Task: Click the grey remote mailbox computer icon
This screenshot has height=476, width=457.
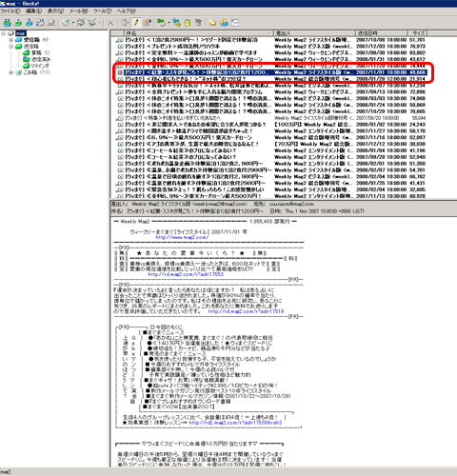Action: click(51, 23)
